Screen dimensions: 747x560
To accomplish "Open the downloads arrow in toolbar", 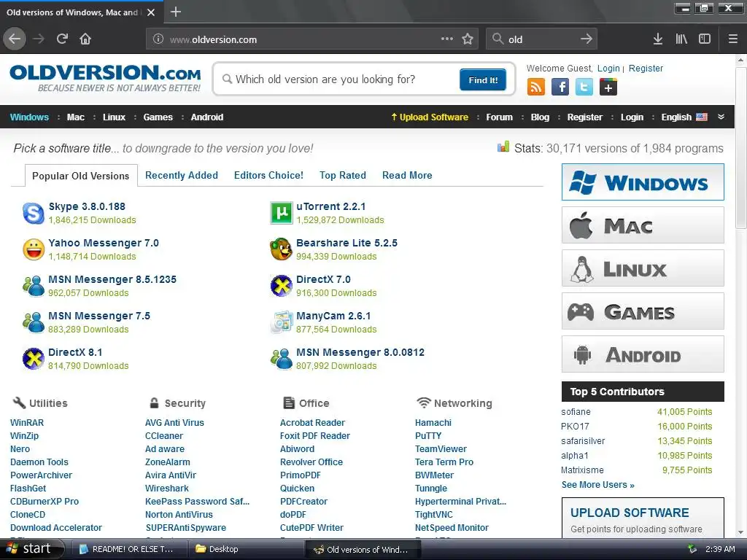I will pyautogui.click(x=658, y=39).
